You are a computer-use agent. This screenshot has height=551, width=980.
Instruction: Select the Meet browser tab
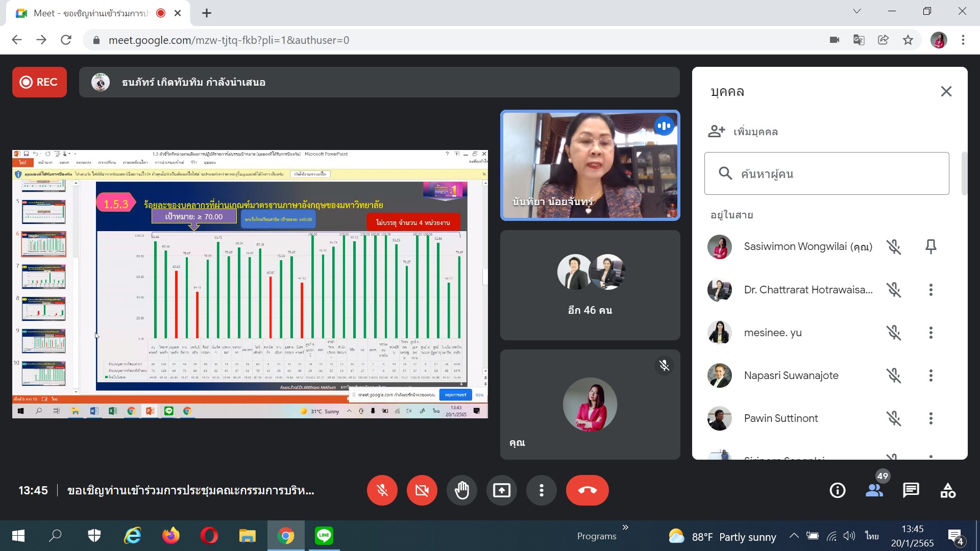92,13
